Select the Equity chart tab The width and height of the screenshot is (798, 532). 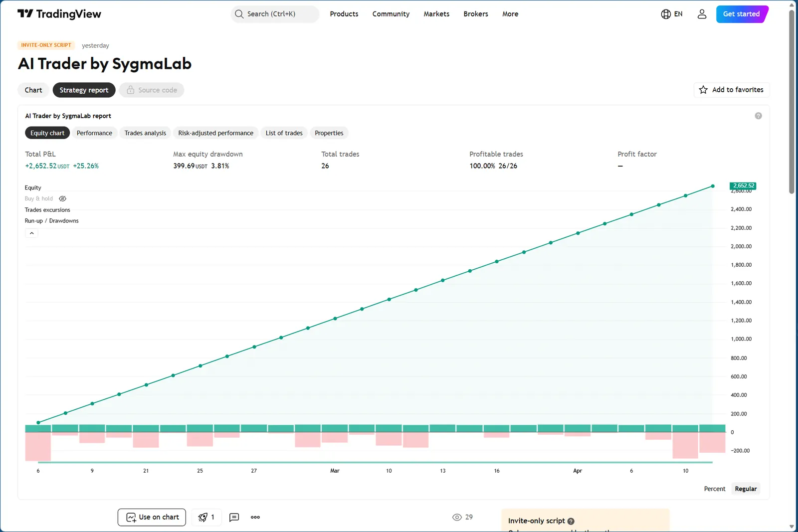[x=47, y=133]
